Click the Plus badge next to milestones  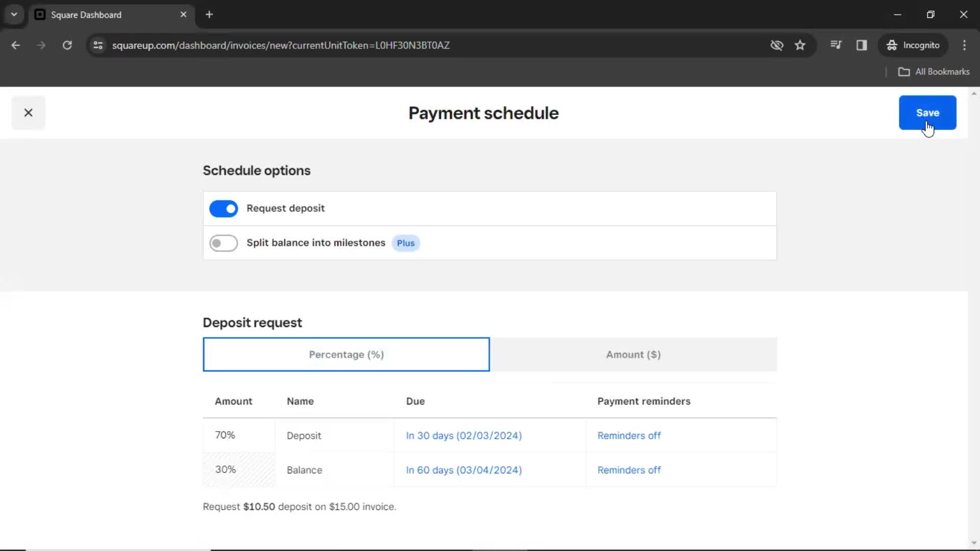coord(406,243)
